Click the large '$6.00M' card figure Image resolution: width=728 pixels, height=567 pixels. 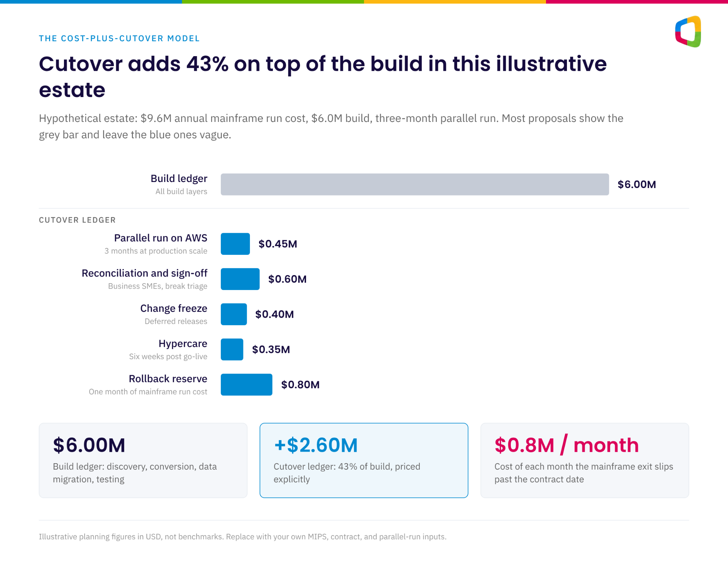(x=89, y=445)
